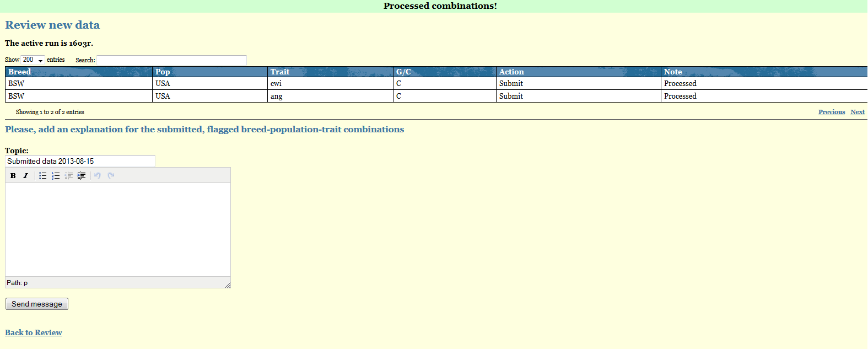Viewport: 868px width, 349px height.
Task: Insert a numbered list
Action: 56,176
